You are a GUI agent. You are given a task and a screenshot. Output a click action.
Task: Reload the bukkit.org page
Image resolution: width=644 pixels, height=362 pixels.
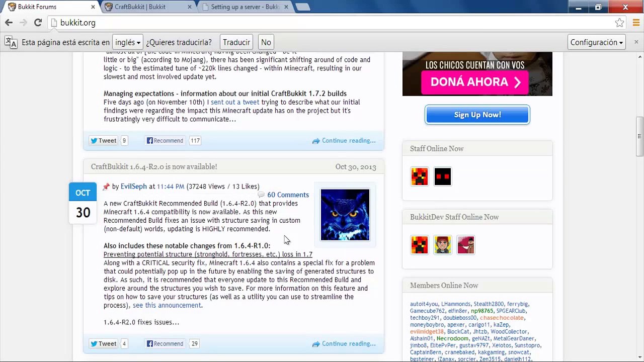38,23
